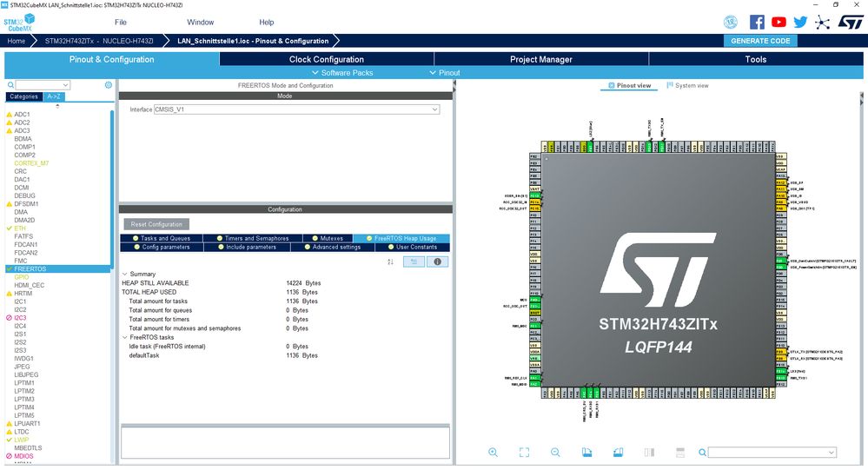This screenshot has height=470, width=868.
Task: Click the empty description text box
Action: [285, 442]
